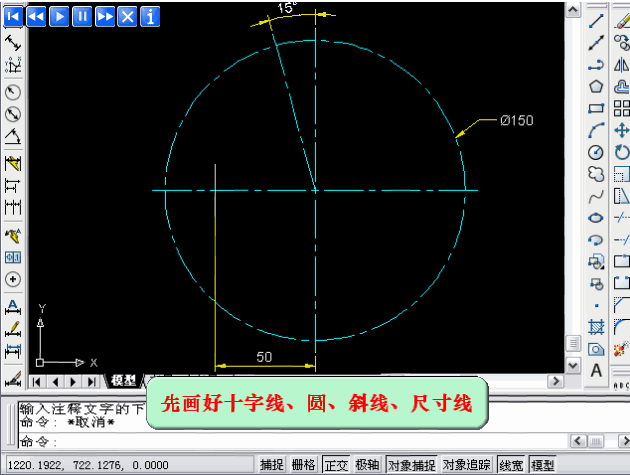Toggle 线宽 lineweight display in status bar
Image resolution: width=630 pixels, height=475 pixels.
pyautogui.click(x=511, y=465)
